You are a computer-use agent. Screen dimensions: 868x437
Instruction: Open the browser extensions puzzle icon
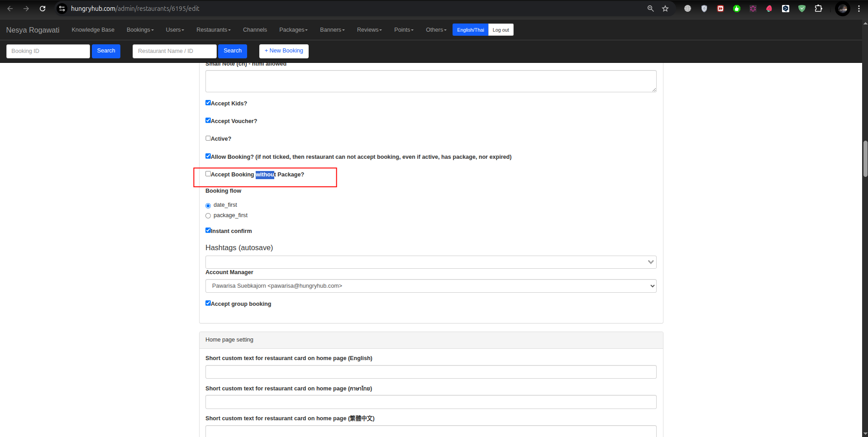[818, 9]
